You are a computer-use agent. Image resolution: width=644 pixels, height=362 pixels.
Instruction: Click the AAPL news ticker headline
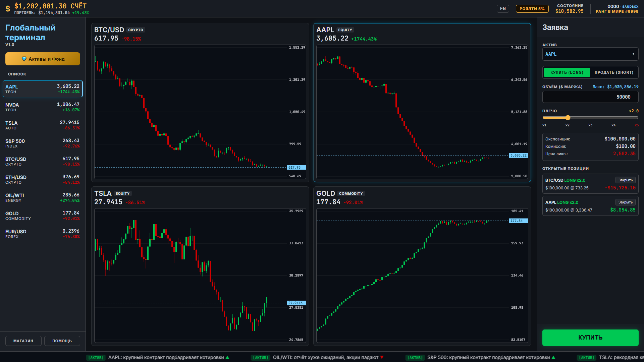[166, 358]
